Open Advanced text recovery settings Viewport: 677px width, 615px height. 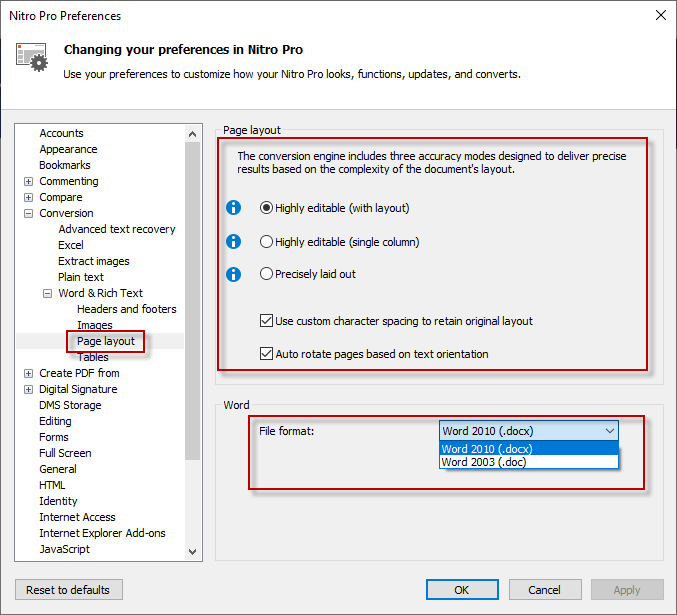click(117, 229)
